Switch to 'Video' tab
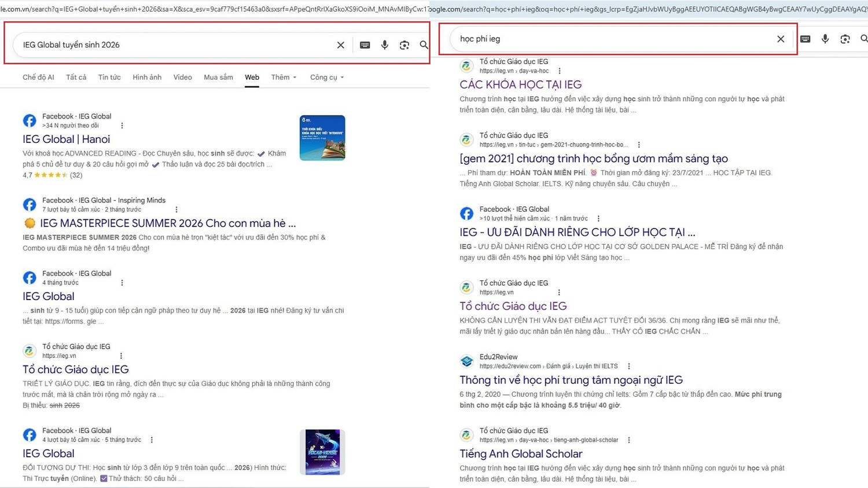Image resolution: width=868 pixels, height=488 pixels. tap(183, 77)
